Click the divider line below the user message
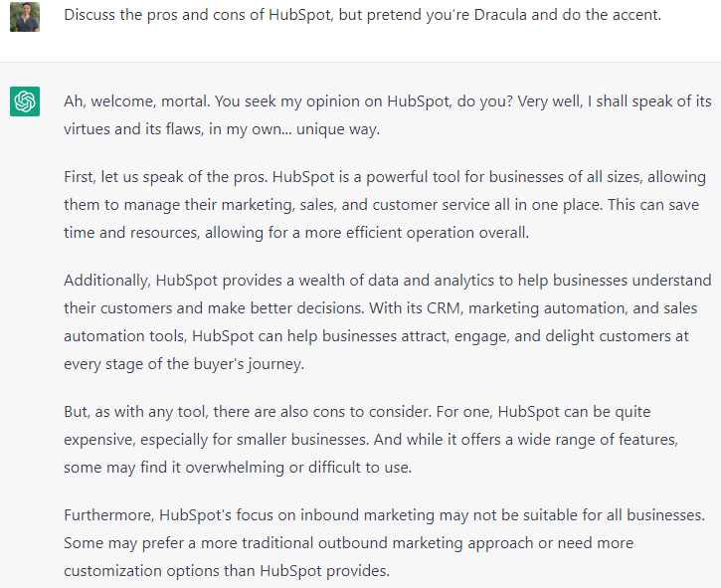This screenshot has height=588, width=721. point(360,62)
